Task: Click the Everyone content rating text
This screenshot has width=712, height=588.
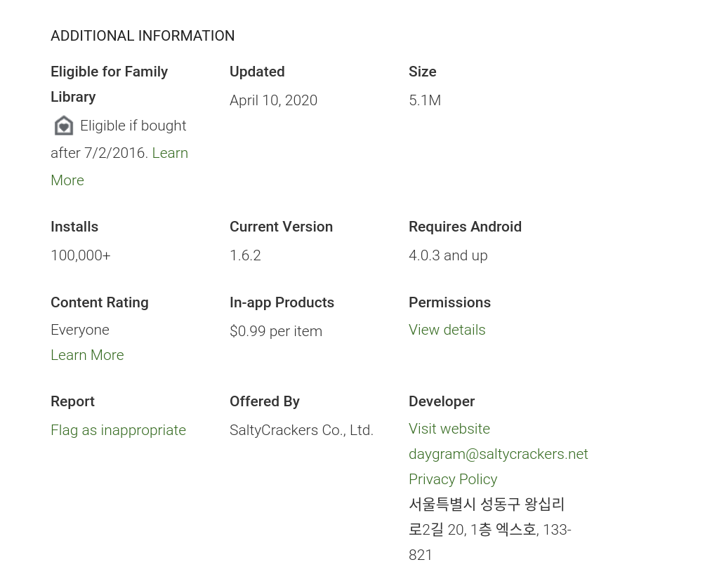Action: [80, 330]
